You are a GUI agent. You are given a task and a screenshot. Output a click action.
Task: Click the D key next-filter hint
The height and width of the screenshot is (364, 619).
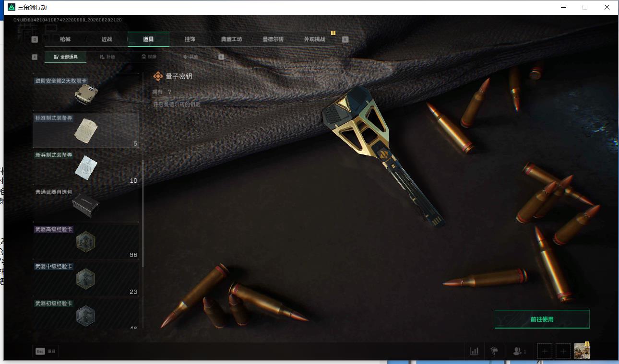pos(221,57)
